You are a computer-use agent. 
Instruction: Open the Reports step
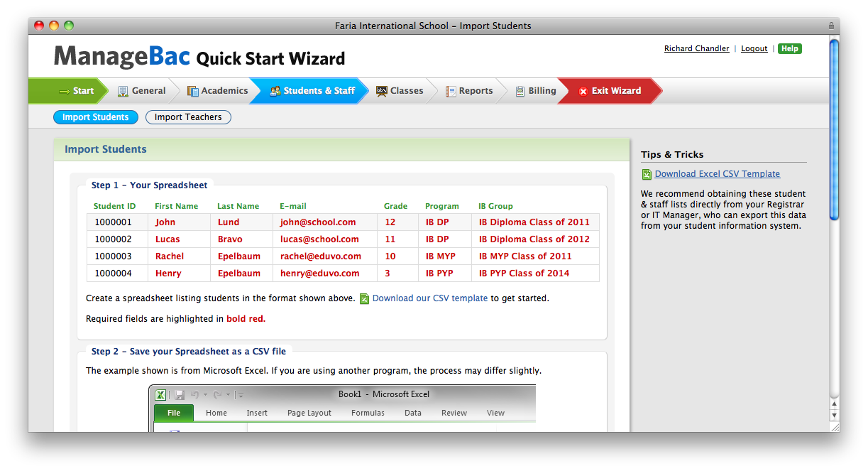tap(469, 91)
